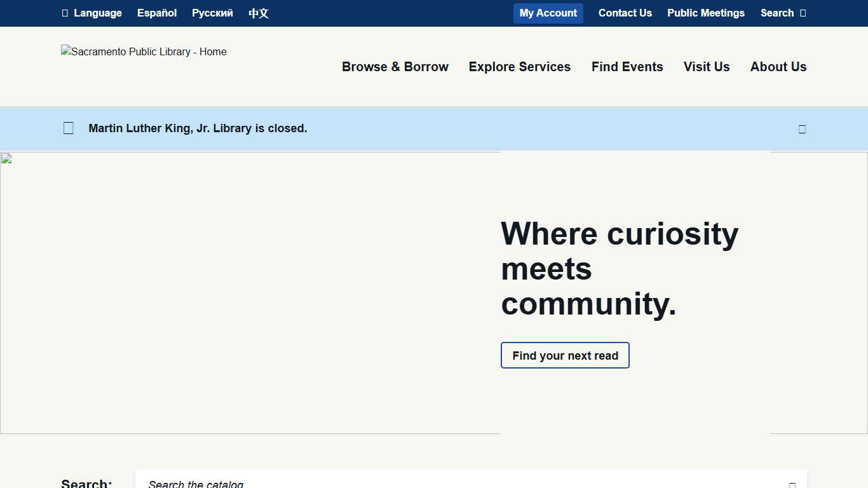Expand the About Us dropdown

tap(778, 67)
